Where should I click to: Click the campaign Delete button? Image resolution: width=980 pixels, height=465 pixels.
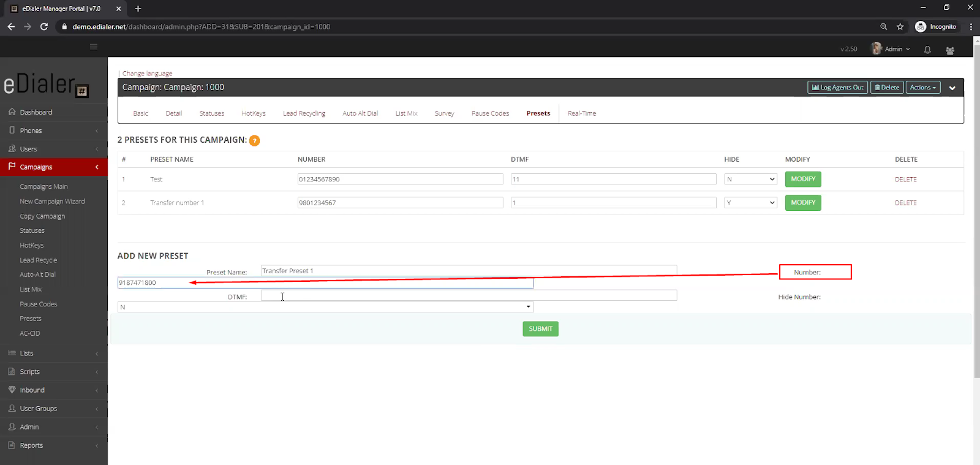[x=887, y=88]
